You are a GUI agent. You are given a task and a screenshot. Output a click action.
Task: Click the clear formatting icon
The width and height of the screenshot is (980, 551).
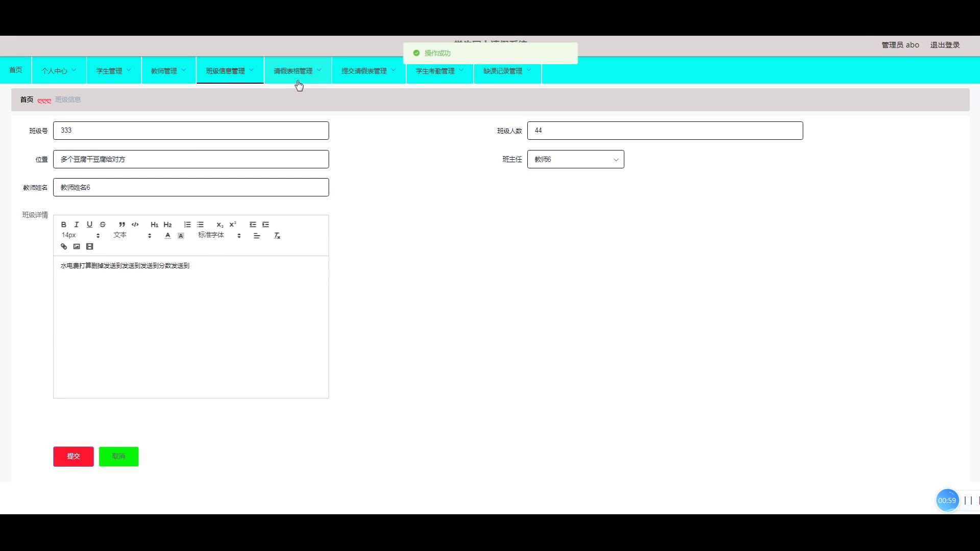(277, 236)
